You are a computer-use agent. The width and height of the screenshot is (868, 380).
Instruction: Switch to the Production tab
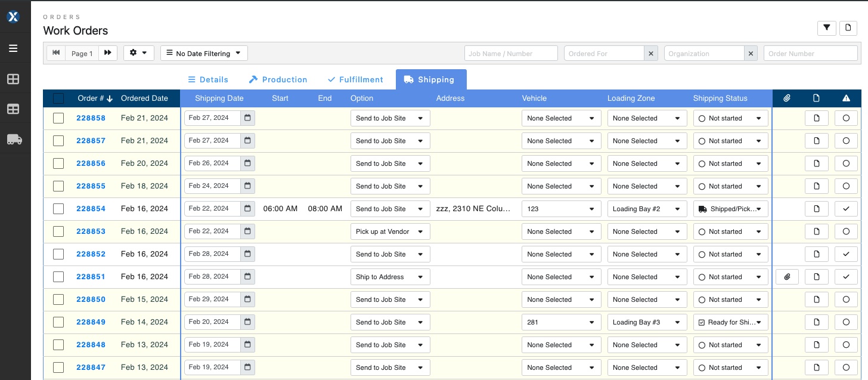click(278, 79)
